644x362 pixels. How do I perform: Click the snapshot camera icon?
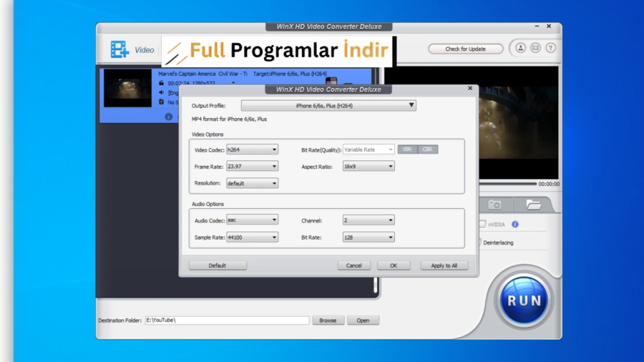click(495, 204)
